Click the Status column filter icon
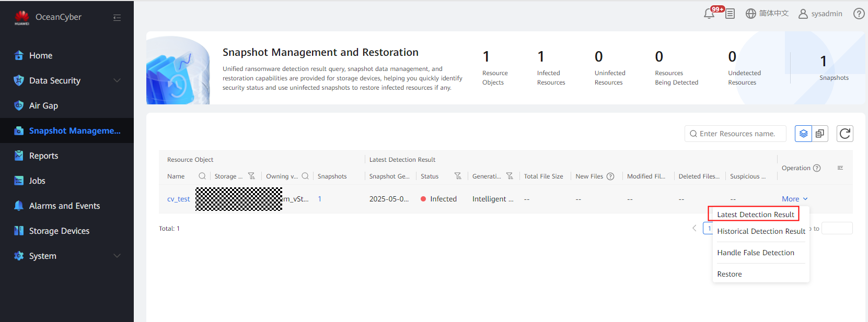Image resolution: width=868 pixels, height=322 pixels. click(458, 176)
